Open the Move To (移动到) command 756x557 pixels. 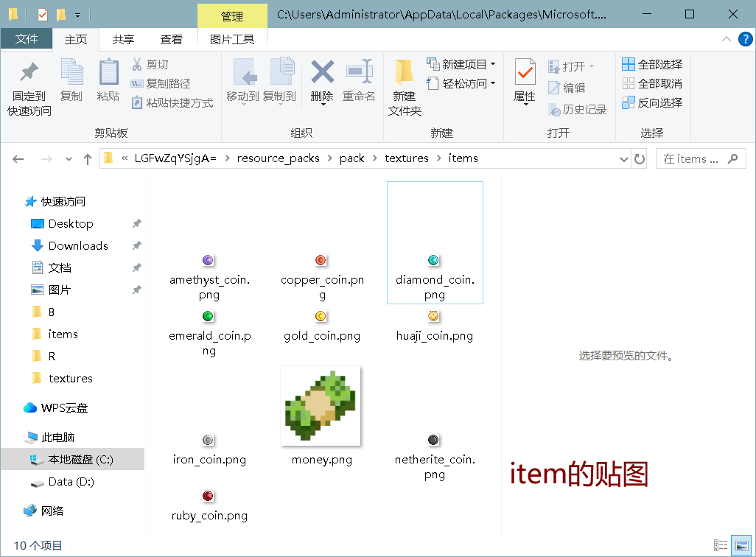click(x=242, y=81)
